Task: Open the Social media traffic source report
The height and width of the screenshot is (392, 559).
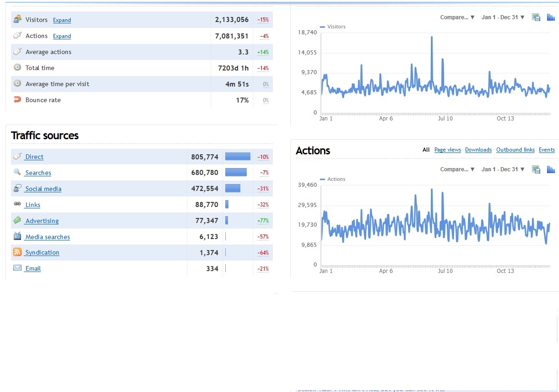Action: click(x=43, y=189)
